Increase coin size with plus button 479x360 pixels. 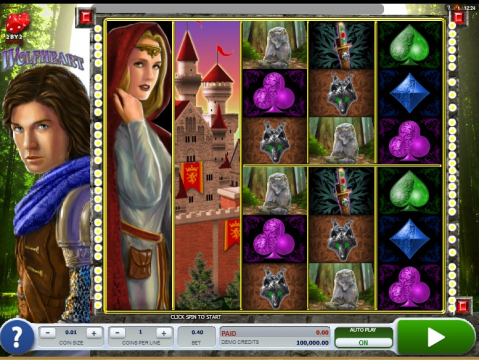point(94,333)
